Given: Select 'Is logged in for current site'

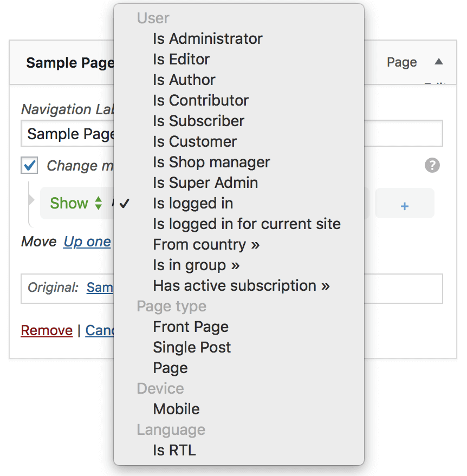Looking at the screenshot, I should pyautogui.click(x=247, y=224).
